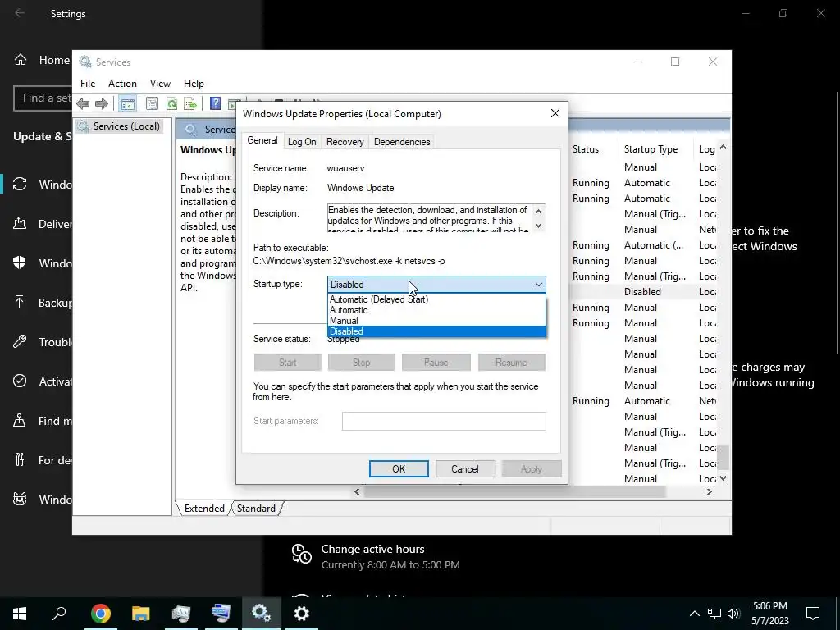
Task: Select the Windows Update sync-arrows sidebar icon
Action: 20,185
